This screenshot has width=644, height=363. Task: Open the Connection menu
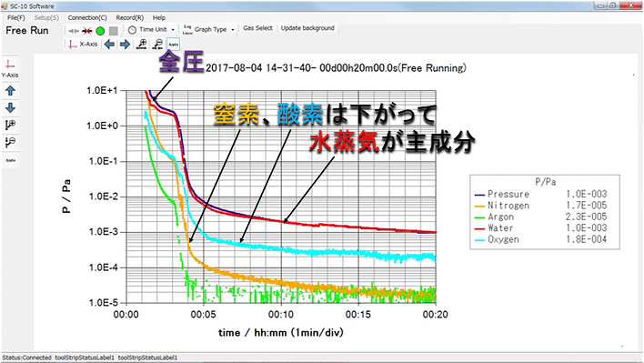[x=87, y=17]
